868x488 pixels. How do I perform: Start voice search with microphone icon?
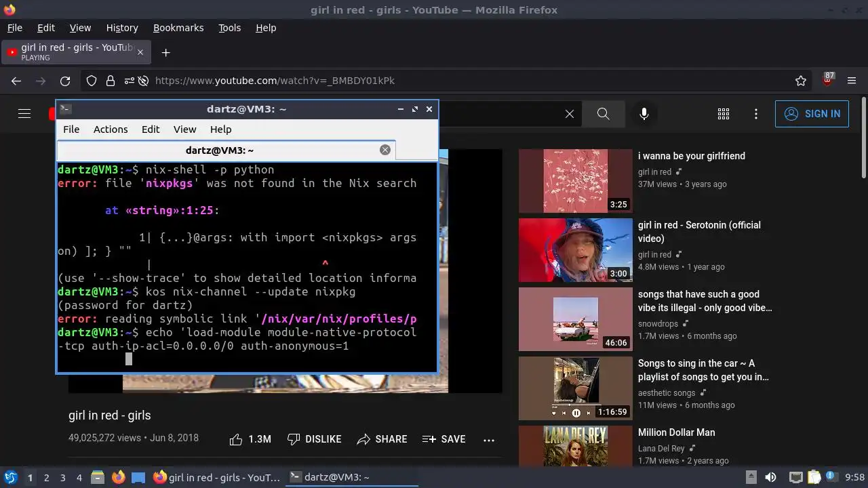[644, 114]
